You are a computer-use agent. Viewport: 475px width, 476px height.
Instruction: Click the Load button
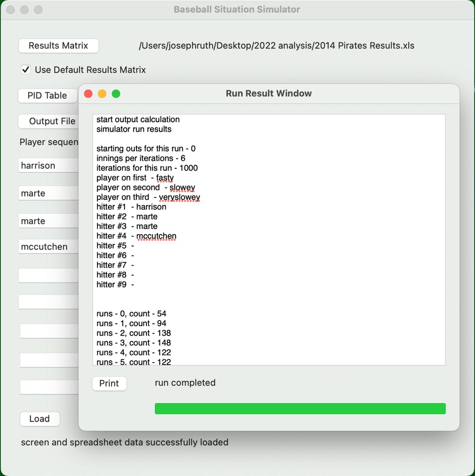40,419
